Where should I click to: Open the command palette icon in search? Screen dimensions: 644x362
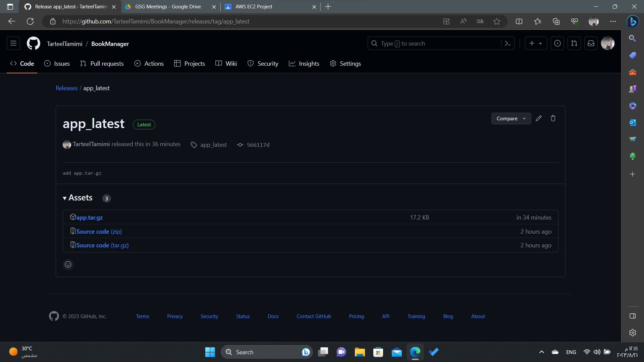click(x=507, y=44)
